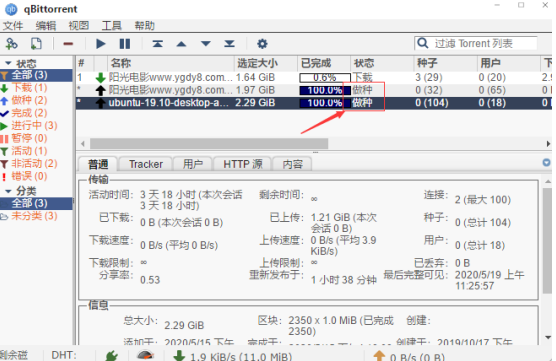The width and height of the screenshot is (556, 361).
Task: Move torrent up in queue
Action: click(x=182, y=44)
